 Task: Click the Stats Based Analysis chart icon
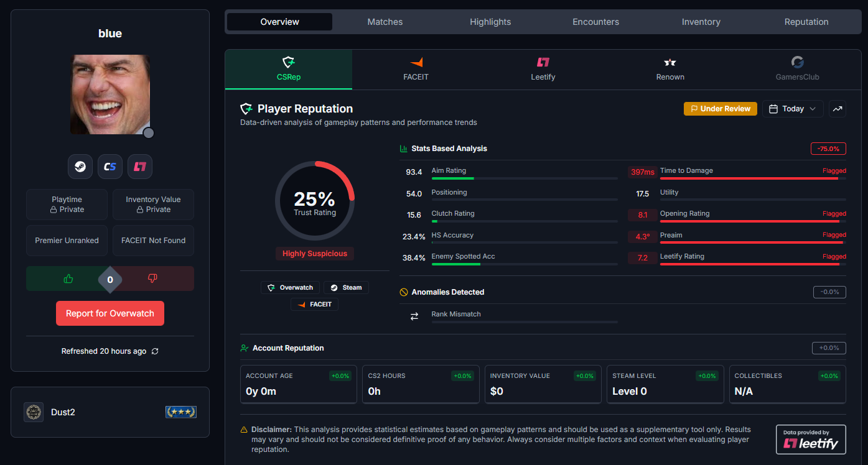click(x=403, y=149)
